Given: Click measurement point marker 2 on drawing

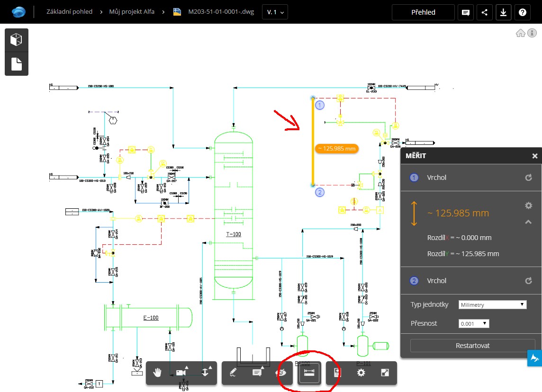Looking at the screenshot, I should [320, 192].
